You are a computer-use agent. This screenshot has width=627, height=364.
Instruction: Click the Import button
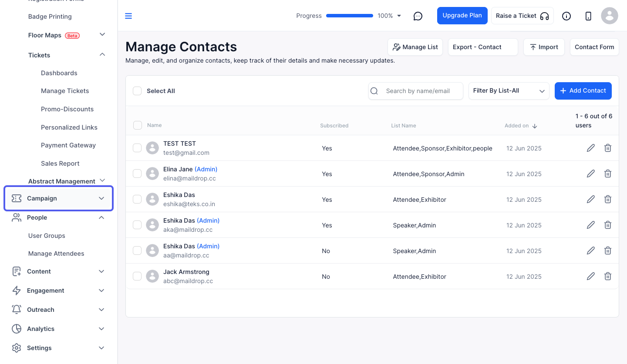(x=544, y=47)
